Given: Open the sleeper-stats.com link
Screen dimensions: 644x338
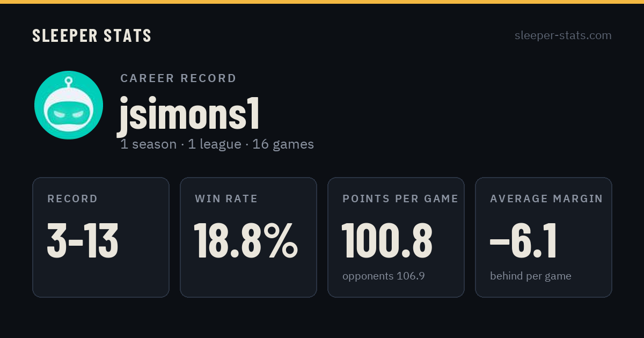Looking at the screenshot, I should pos(563,35).
